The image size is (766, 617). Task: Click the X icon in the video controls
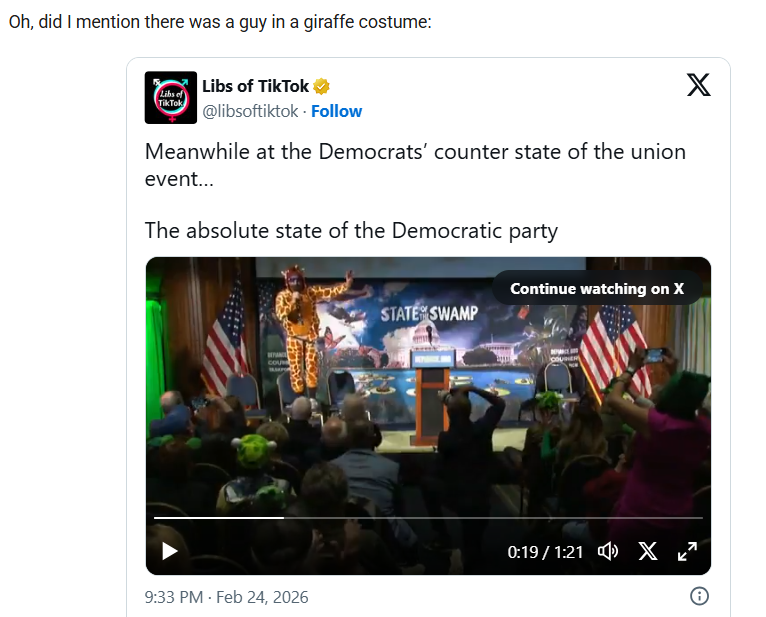[648, 551]
